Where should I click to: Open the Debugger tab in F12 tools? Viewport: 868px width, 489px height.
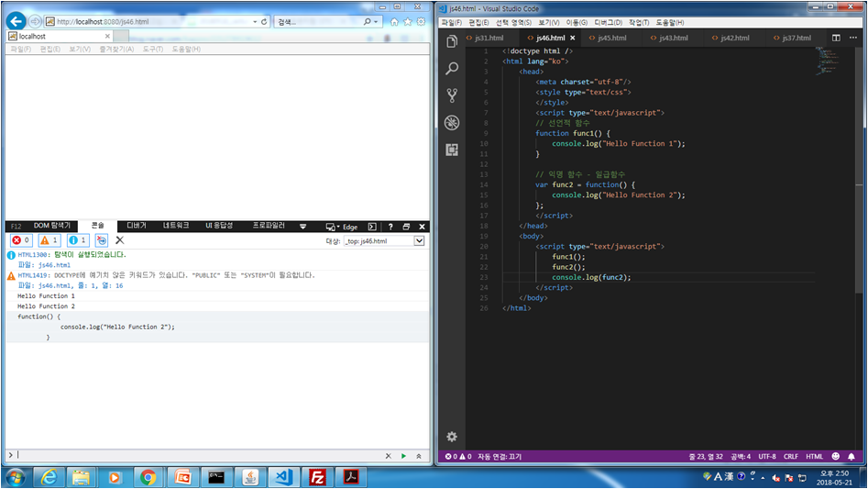(x=137, y=226)
